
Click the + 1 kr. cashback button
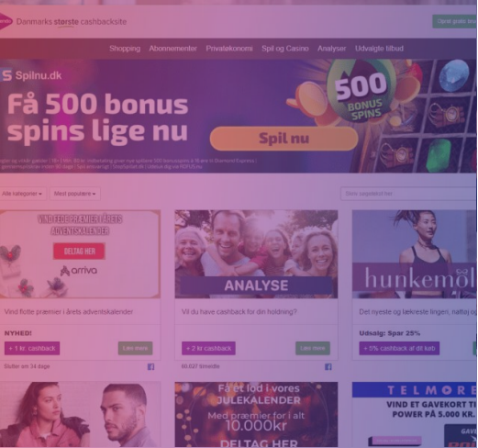32,348
